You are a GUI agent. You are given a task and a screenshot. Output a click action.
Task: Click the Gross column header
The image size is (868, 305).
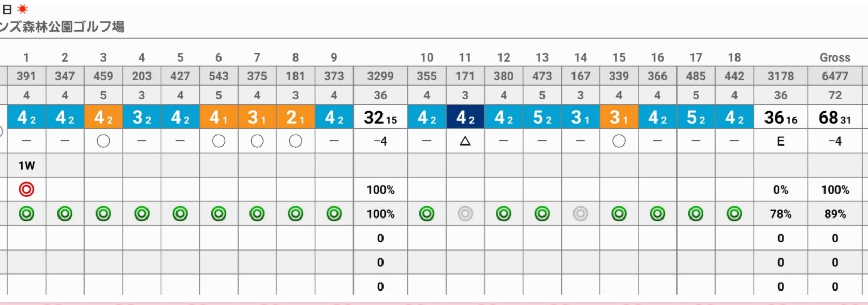(x=835, y=57)
